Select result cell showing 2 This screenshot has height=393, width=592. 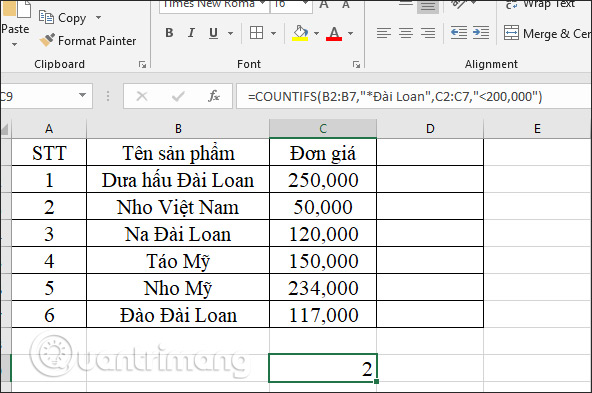323,368
